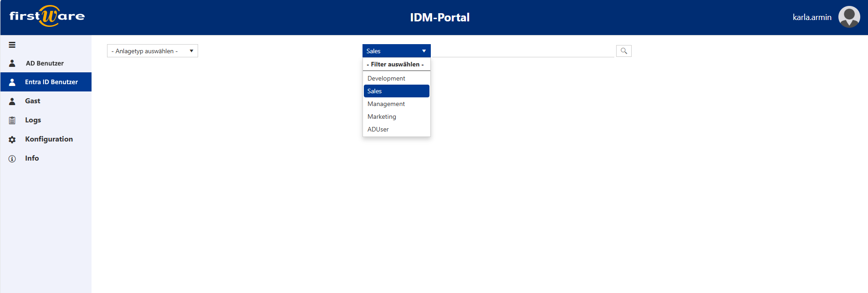The image size is (868, 293).
Task: Click the AD Benutzer person icon
Action: point(12,63)
